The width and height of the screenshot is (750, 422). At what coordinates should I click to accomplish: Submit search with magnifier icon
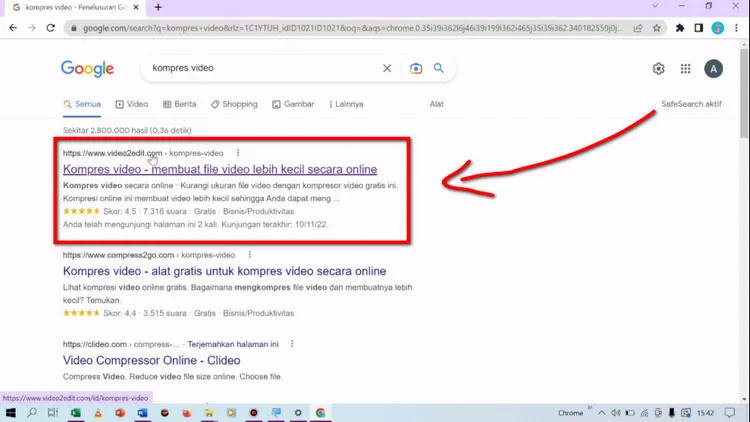tap(439, 68)
